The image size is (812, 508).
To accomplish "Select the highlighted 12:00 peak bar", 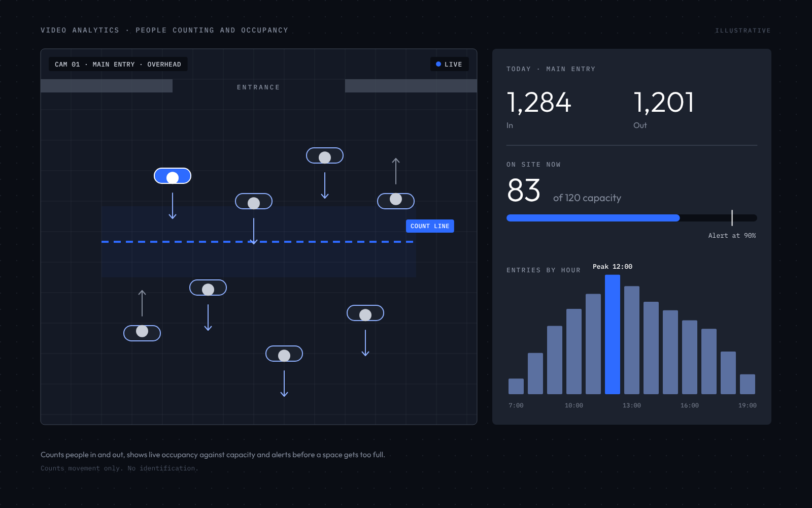I will pyautogui.click(x=613, y=334).
